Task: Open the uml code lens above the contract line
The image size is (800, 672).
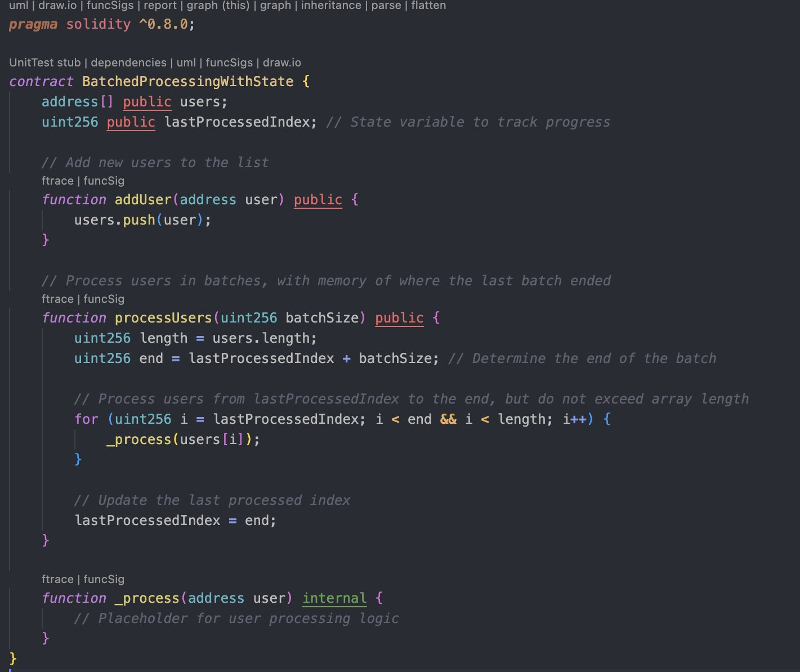Action: pos(186,62)
